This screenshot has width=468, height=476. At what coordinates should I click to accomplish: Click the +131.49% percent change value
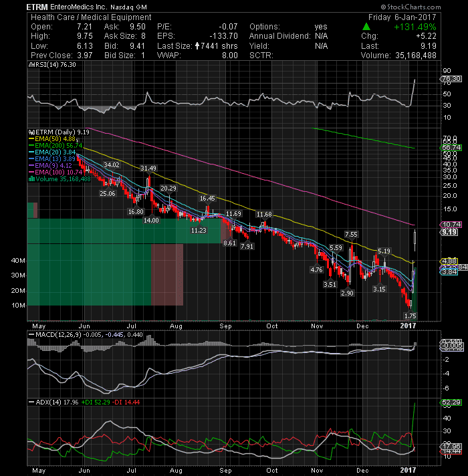(x=415, y=27)
